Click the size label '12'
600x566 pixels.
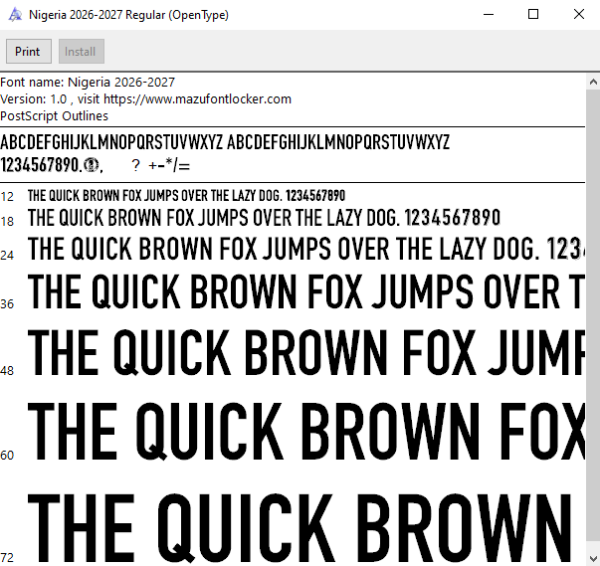click(x=7, y=197)
